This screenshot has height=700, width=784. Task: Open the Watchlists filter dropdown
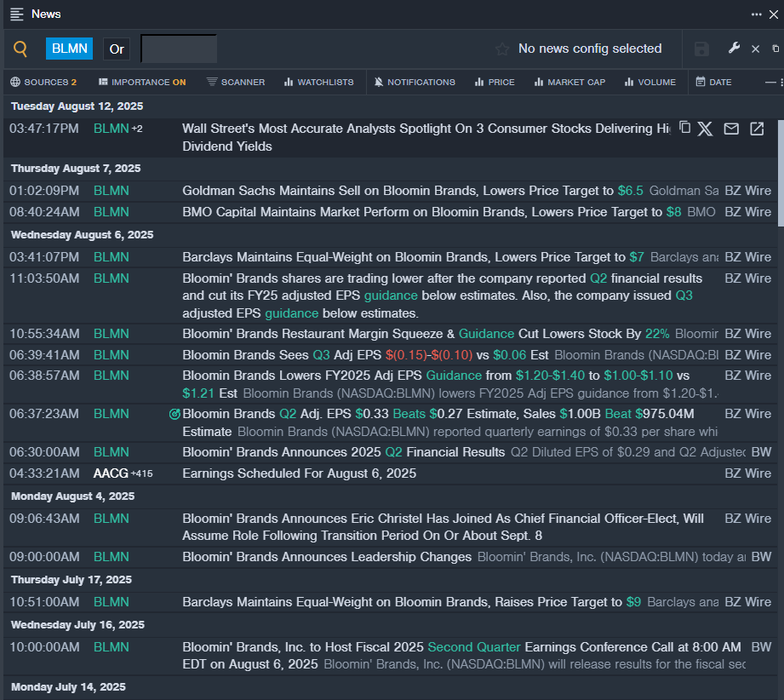tap(319, 82)
